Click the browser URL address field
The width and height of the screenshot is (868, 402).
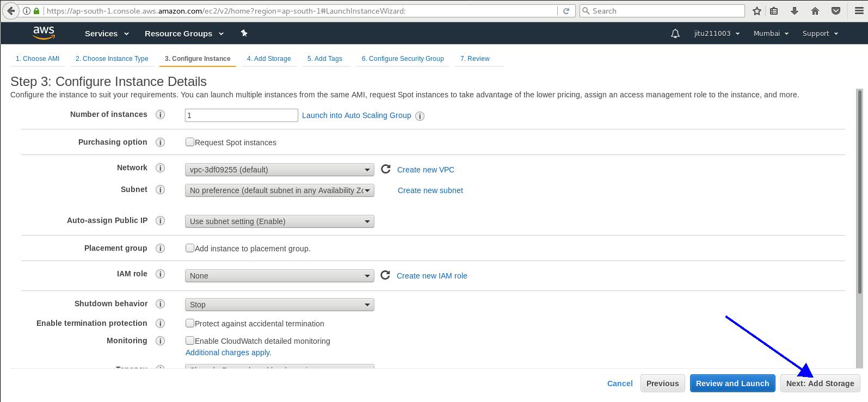pyautogui.click(x=301, y=11)
